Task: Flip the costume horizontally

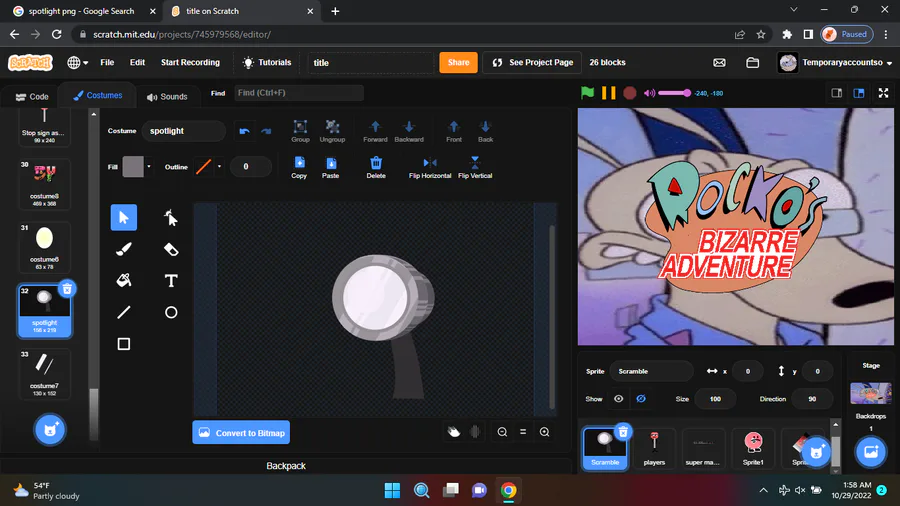Action: 430,167
